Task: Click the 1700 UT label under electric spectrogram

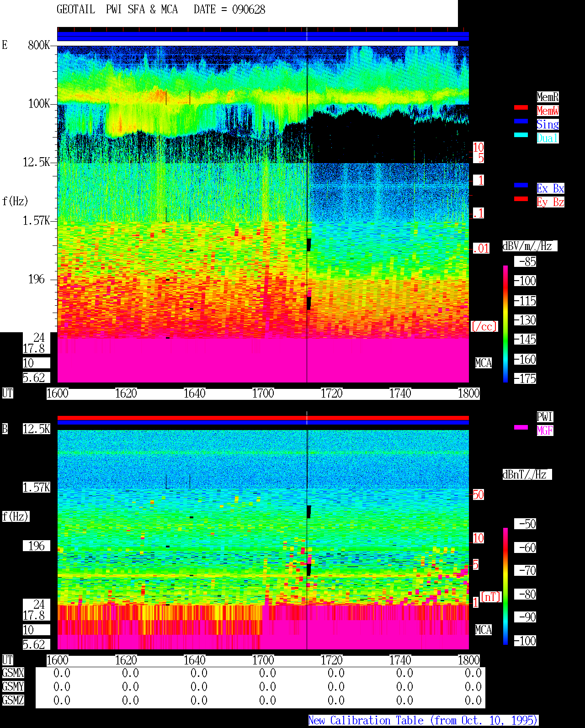Action: click(x=263, y=393)
